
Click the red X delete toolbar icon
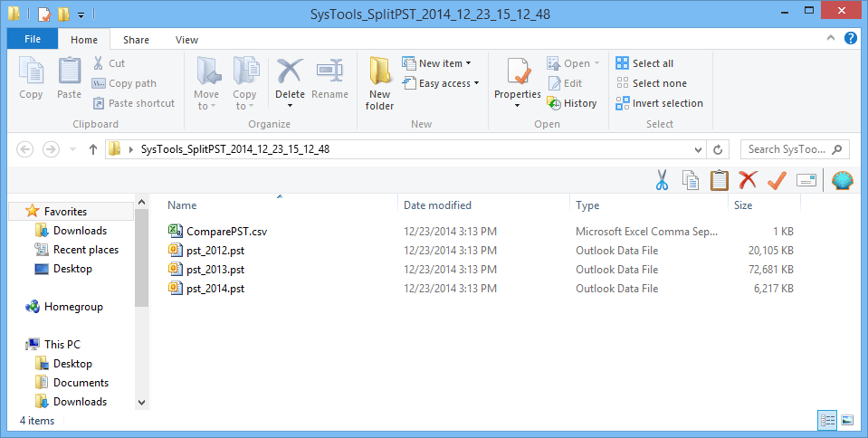point(748,180)
